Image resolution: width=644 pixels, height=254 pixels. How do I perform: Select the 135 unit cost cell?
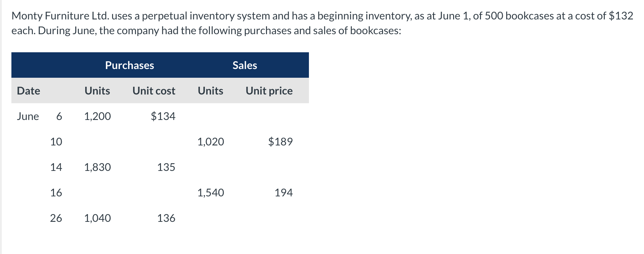point(166,167)
